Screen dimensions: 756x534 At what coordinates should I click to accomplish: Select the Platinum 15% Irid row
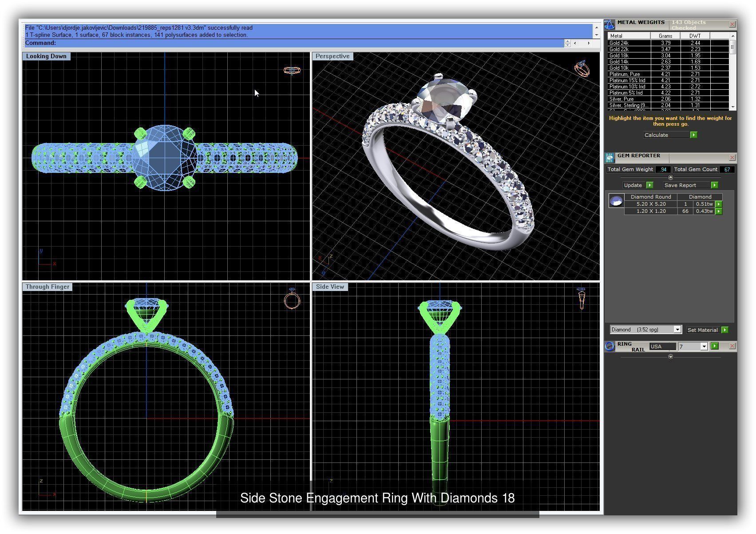668,80
